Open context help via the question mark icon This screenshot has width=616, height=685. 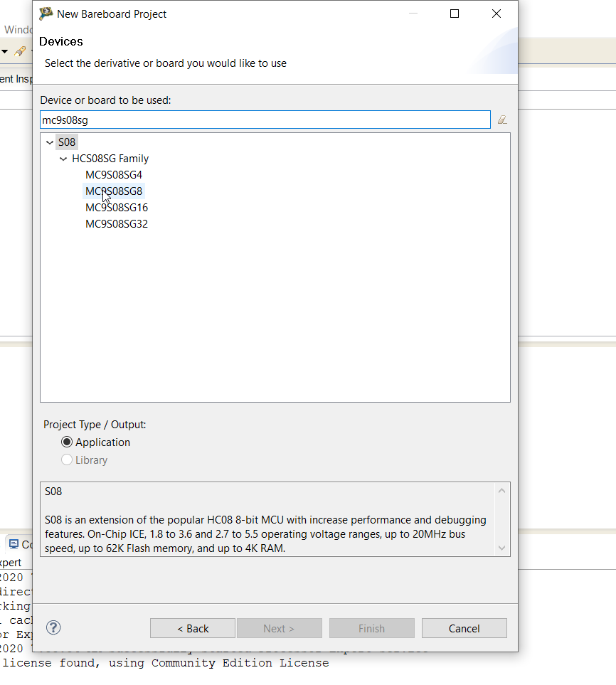[x=53, y=628]
